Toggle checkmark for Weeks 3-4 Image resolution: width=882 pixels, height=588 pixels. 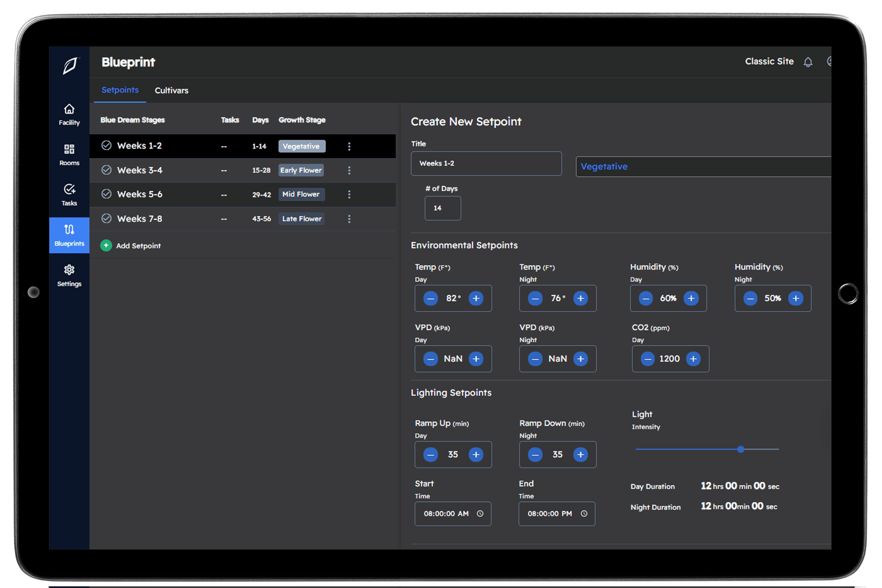(106, 170)
